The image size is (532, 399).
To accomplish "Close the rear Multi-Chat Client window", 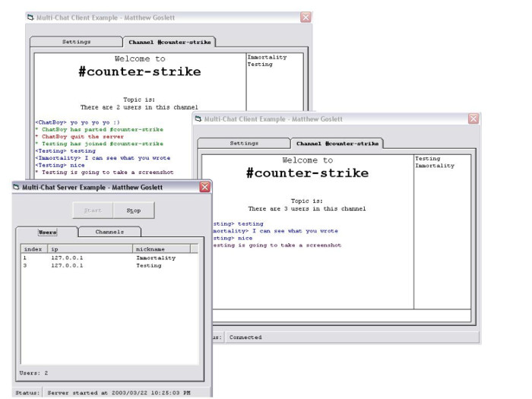I will coord(306,17).
